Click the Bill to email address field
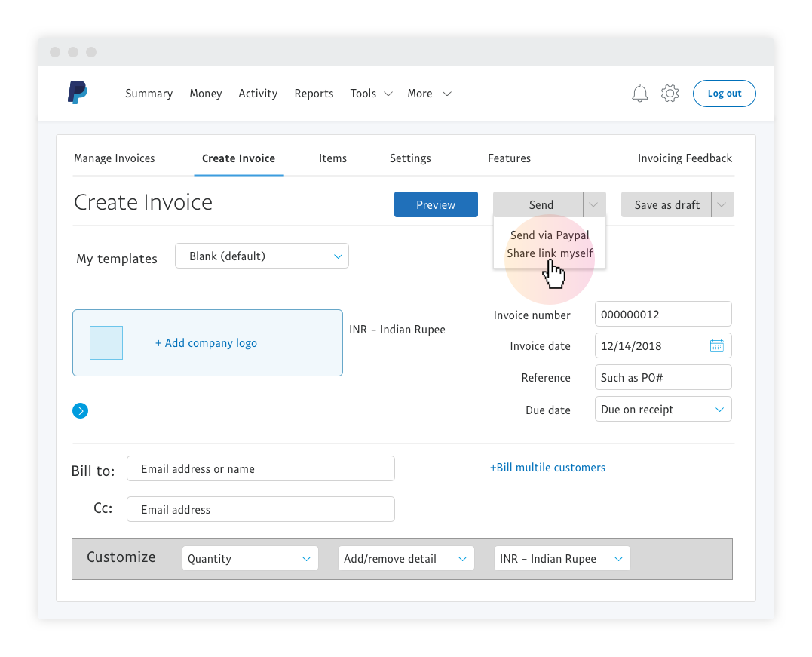 tap(260, 469)
